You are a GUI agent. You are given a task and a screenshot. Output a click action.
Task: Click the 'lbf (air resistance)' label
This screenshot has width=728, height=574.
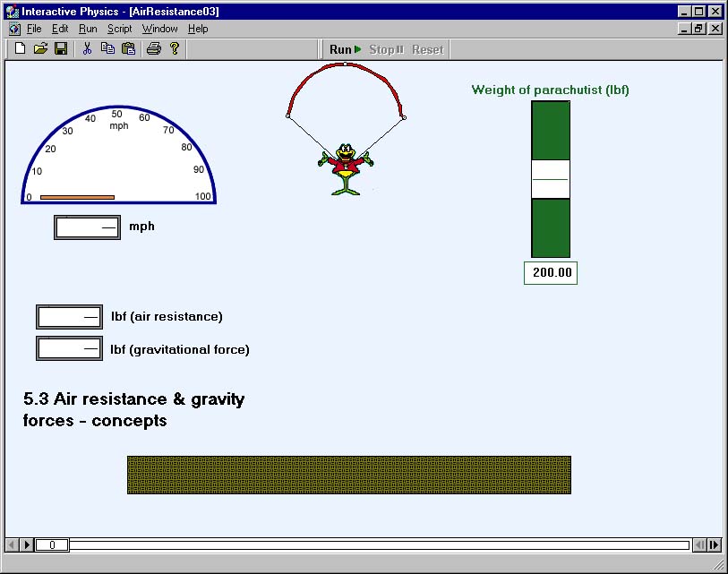[167, 317]
